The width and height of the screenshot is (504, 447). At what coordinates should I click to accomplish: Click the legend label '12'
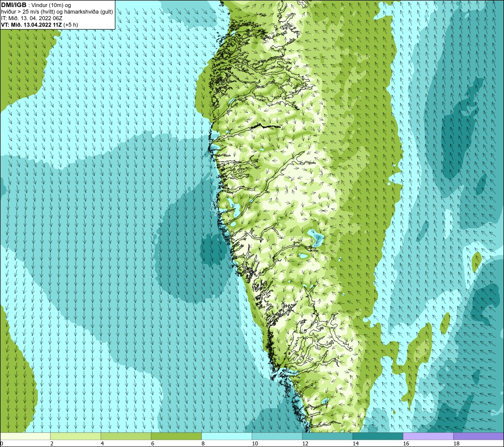click(x=305, y=443)
